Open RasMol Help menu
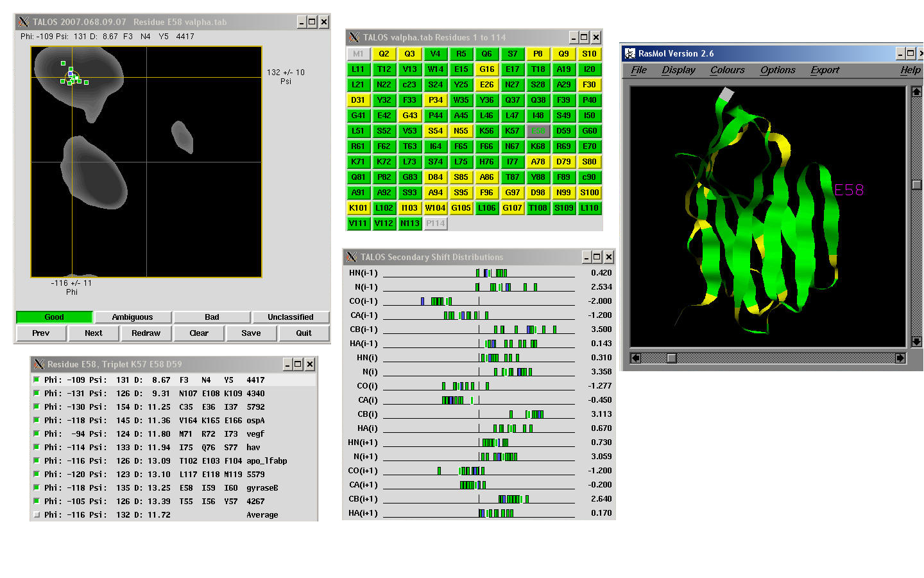Image resolution: width=924 pixels, height=578 pixels. pyautogui.click(x=911, y=70)
